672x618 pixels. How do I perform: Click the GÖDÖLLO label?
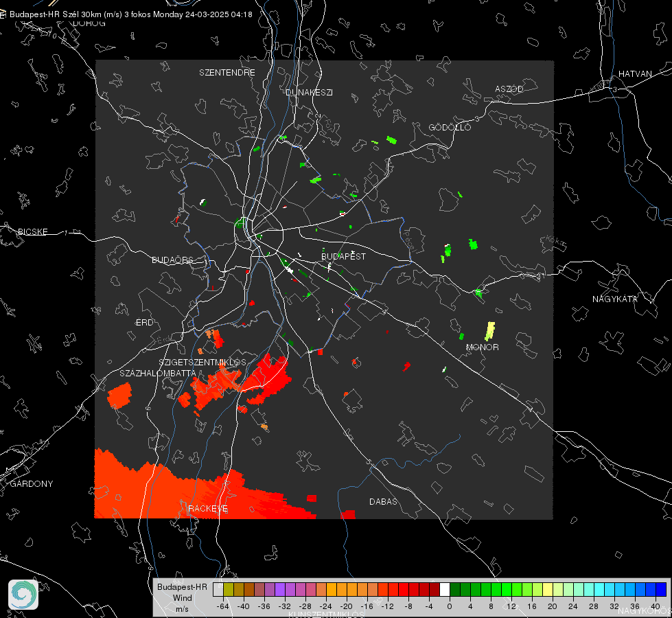point(450,127)
